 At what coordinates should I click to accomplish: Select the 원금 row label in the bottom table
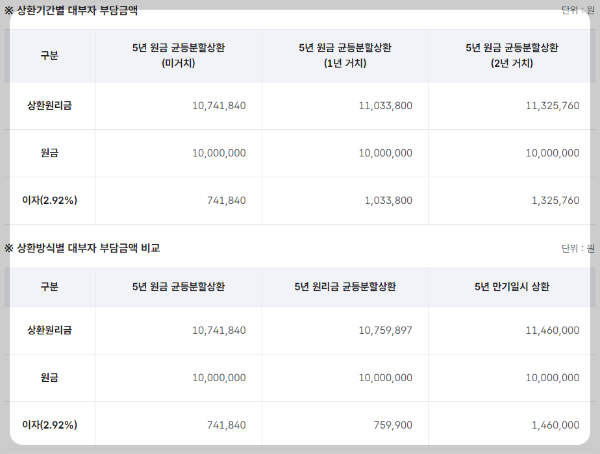(x=49, y=378)
